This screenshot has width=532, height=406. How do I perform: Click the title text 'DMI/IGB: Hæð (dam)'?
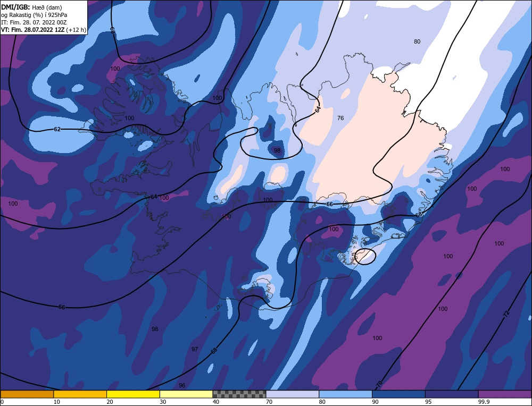(31, 7)
